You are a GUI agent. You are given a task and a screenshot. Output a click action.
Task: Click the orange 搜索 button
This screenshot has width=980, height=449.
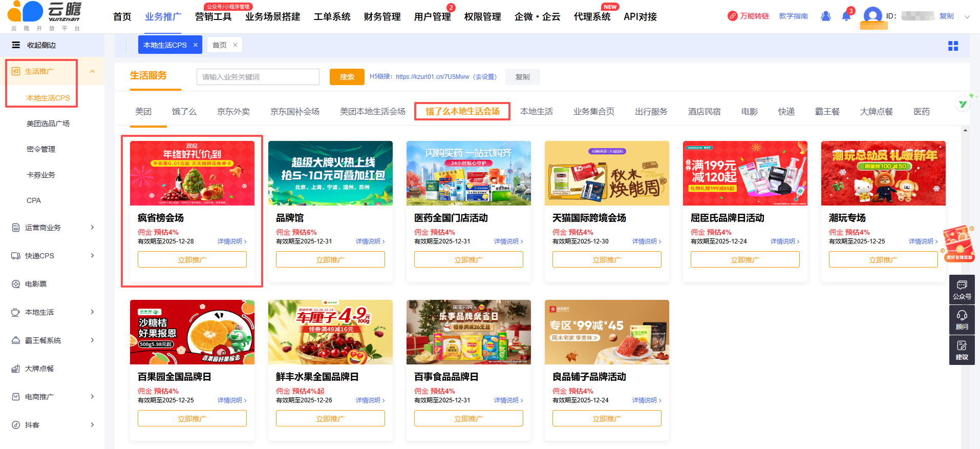[347, 77]
